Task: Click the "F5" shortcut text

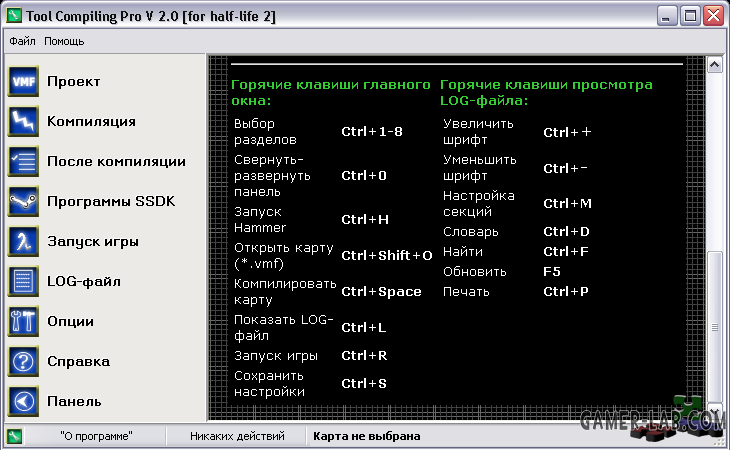Action: (x=552, y=271)
